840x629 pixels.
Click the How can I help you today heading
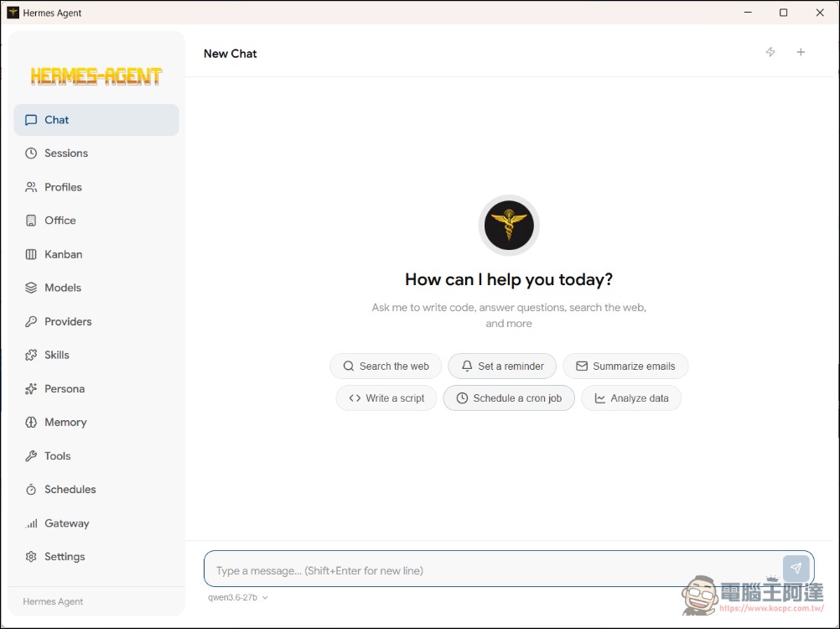coord(509,279)
